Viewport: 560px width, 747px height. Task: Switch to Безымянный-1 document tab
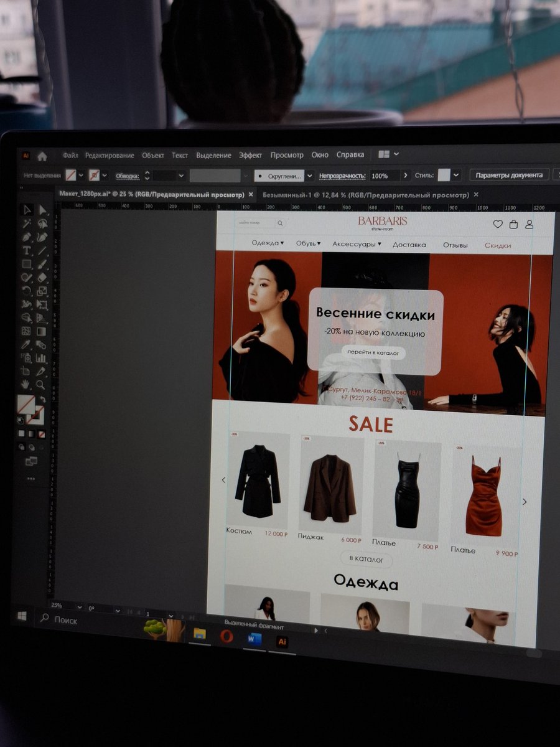(367, 195)
